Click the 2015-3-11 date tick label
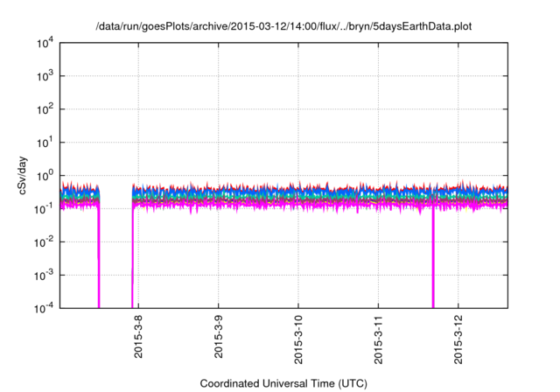The width and height of the screenshot is (560, 392). [378, 339]
